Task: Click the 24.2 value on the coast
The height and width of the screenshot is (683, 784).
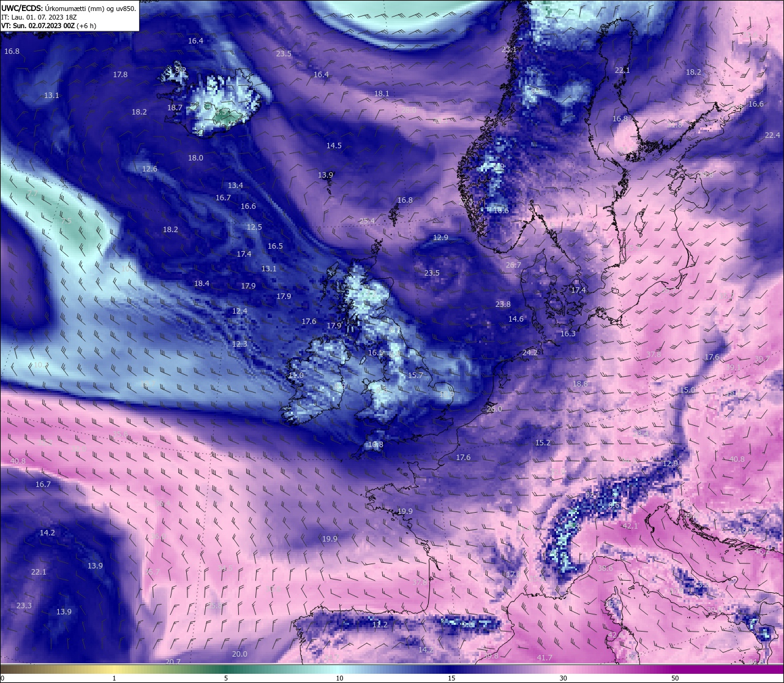Action: (x=530, y=353)
